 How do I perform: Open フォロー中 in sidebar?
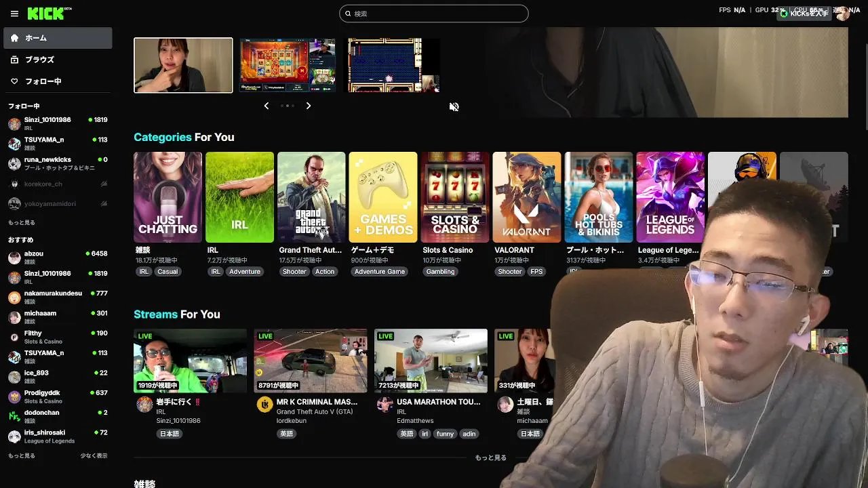(58, 81)
